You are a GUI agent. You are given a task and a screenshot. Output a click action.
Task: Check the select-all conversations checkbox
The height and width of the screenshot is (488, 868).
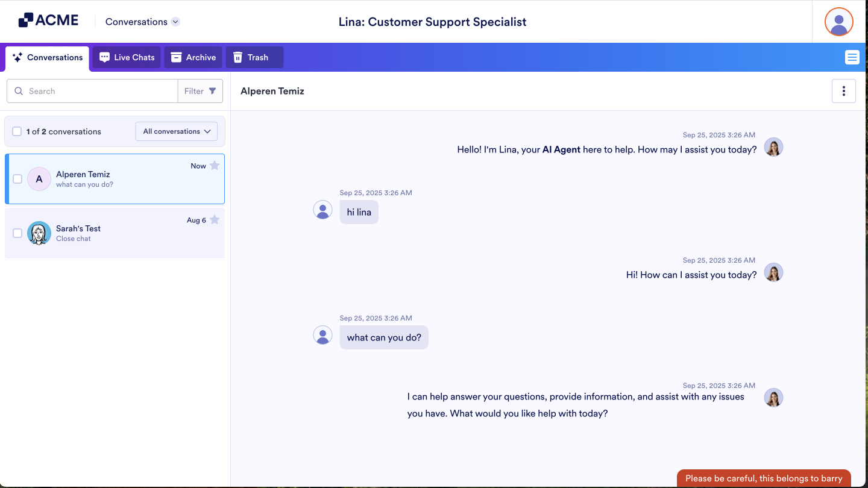click(x=17, y=131)
